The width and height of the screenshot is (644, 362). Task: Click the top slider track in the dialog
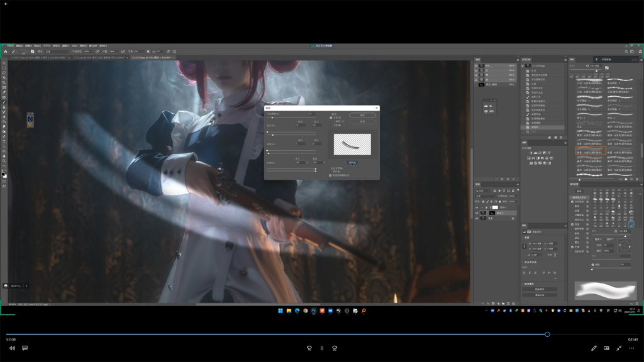(292, 118)
